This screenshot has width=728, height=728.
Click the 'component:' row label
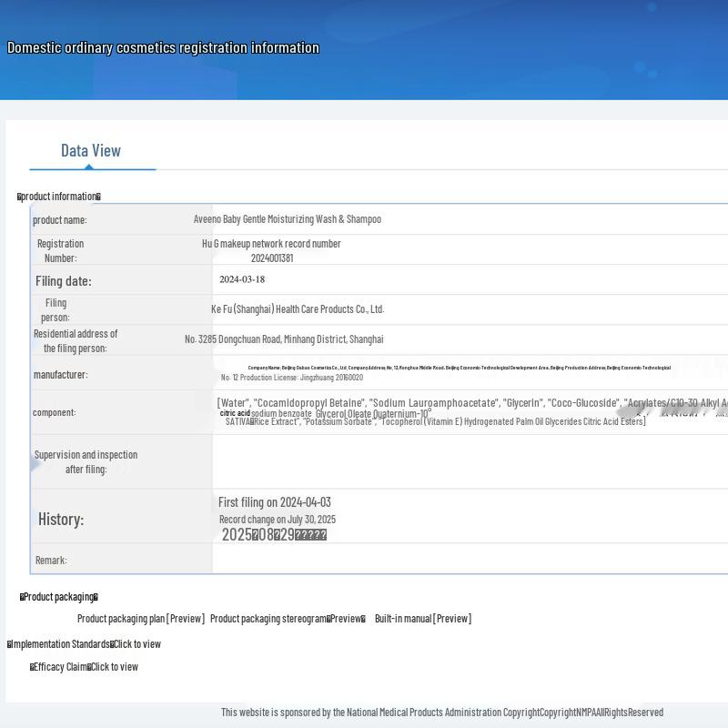point(54,412)
